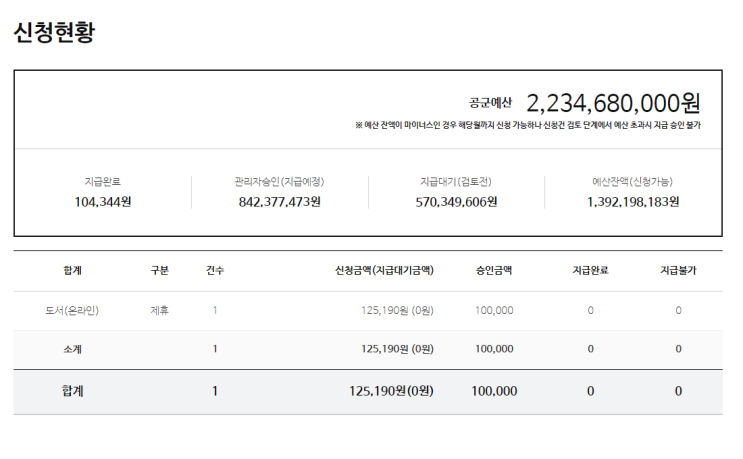Click the 공군예산 label
This screenshot has width=743, height=459.
[490, 103]
